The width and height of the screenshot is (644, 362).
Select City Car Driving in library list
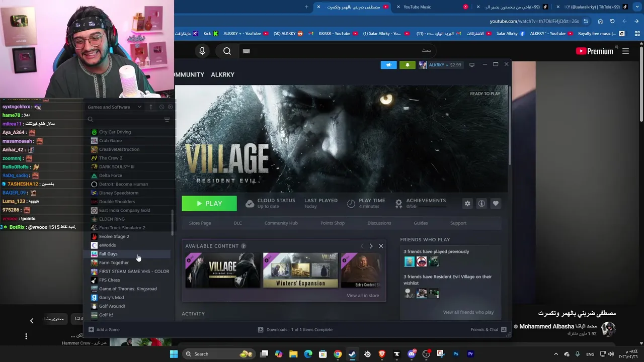(115, 132)
